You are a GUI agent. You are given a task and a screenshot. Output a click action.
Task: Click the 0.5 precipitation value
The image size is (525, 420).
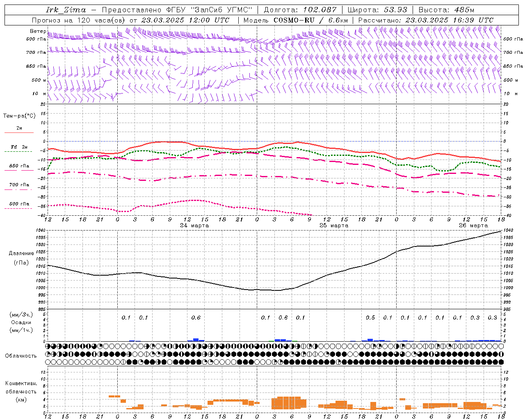pyautogui.click(x=370, y=318)
